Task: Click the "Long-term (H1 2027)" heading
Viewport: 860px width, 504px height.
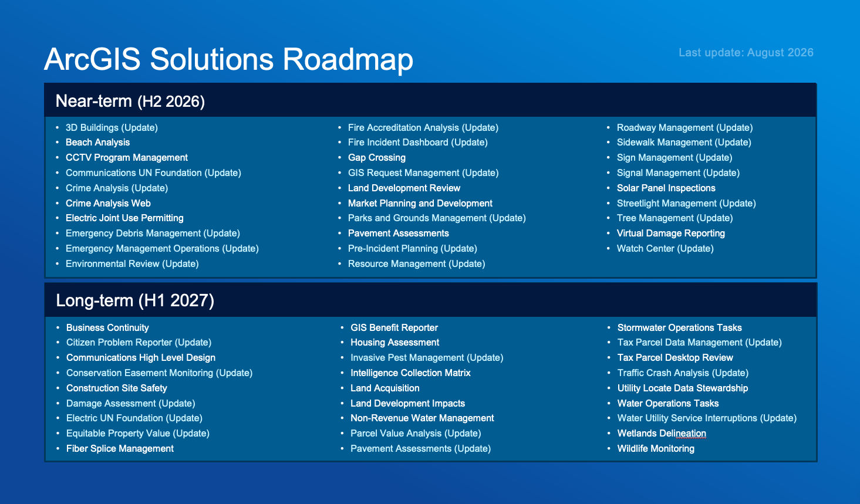Action: 135,301
